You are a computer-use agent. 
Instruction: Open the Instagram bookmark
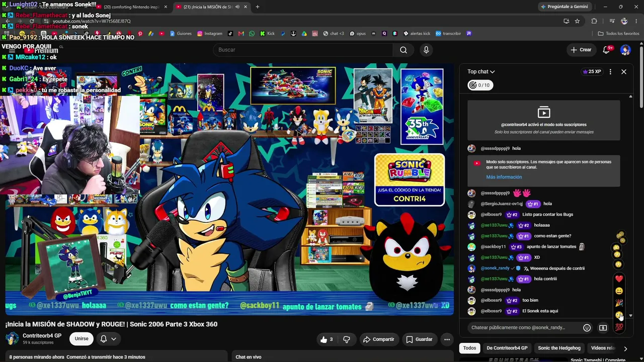pos(210,34)
